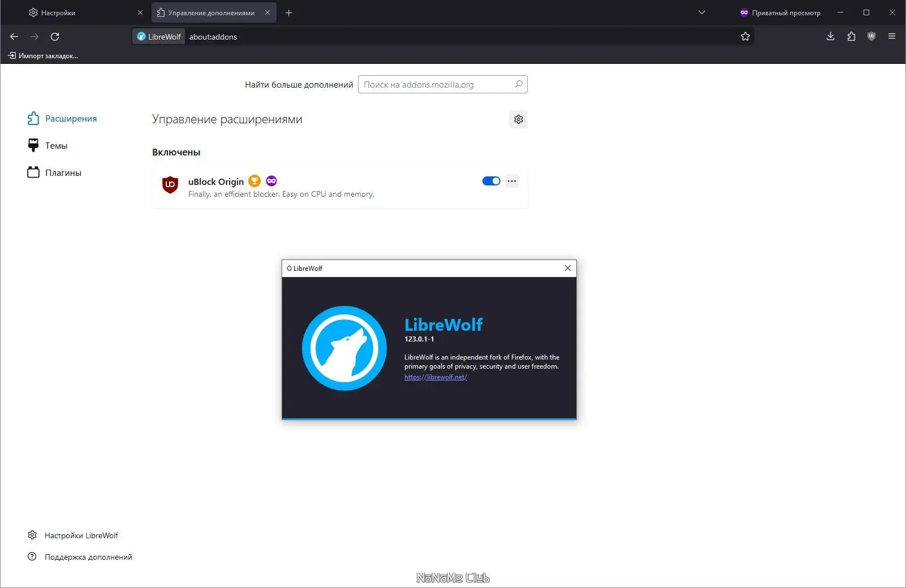This screenshot has width=906, height=588.
Task: Close the Настройки tab
Action: 140,12
